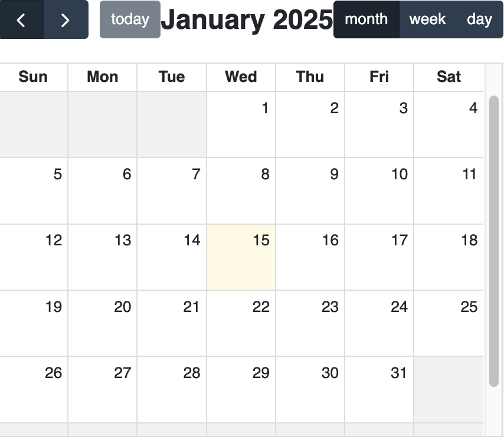Click the Wed column header
The image size is (504, 440).
[x=241, y=77]
